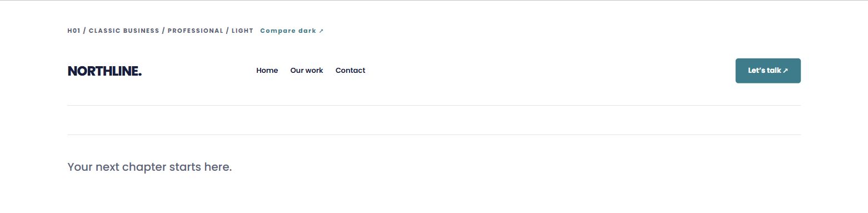Open the Home nav item
The image size is (868, 213).
(267, 71)
